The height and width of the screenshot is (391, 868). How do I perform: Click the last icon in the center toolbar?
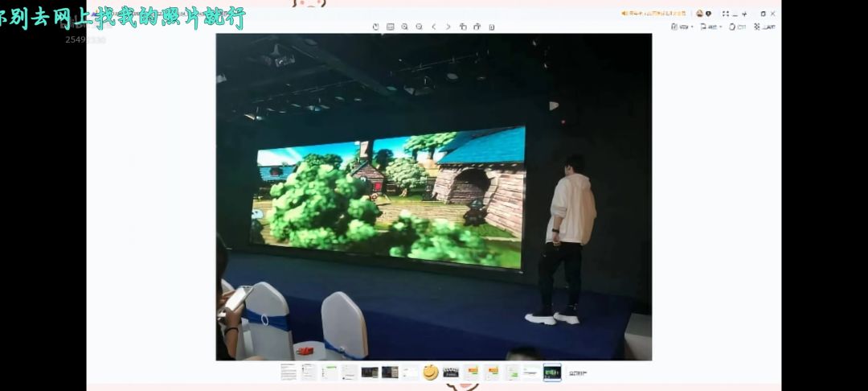pos(492,27)
